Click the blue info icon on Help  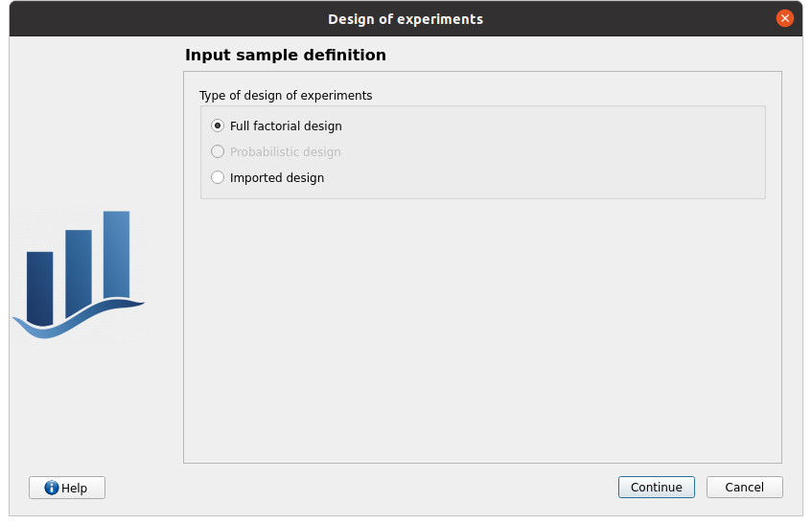pyautogui.click(x=52, y=488)
